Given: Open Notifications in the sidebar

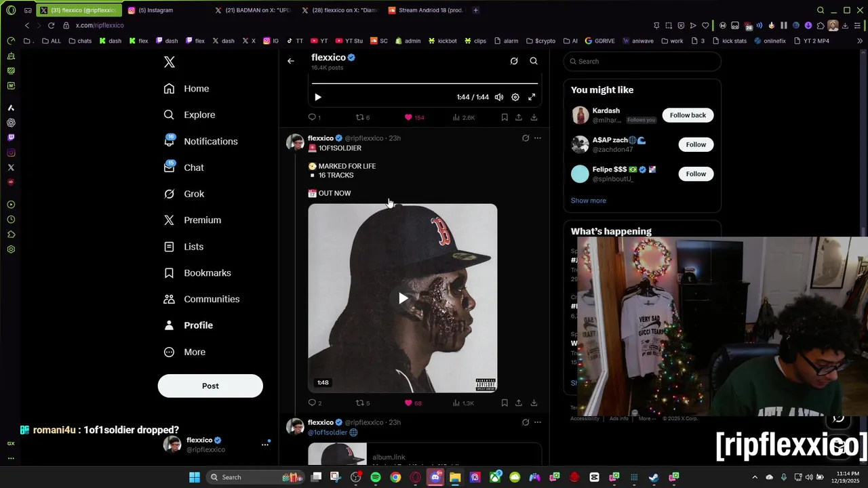Looking at the screenshot, I should 201,142.
